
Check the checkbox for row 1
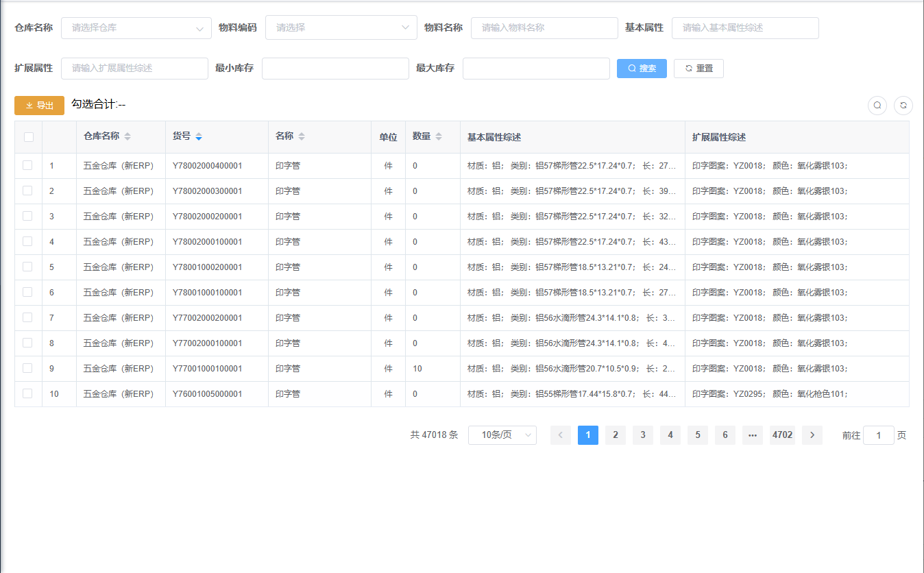pyautogui.click(x=27, y=165)
